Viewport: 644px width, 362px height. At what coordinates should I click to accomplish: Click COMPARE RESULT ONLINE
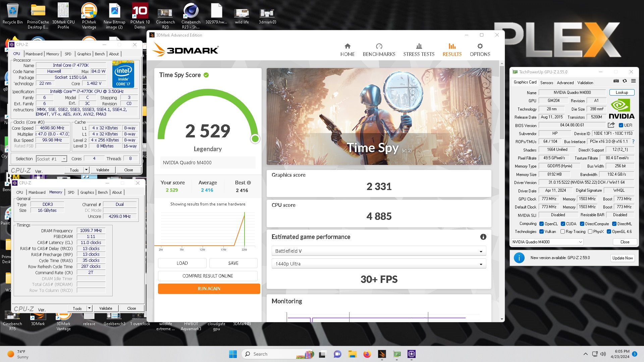click(x=208, y=276)
